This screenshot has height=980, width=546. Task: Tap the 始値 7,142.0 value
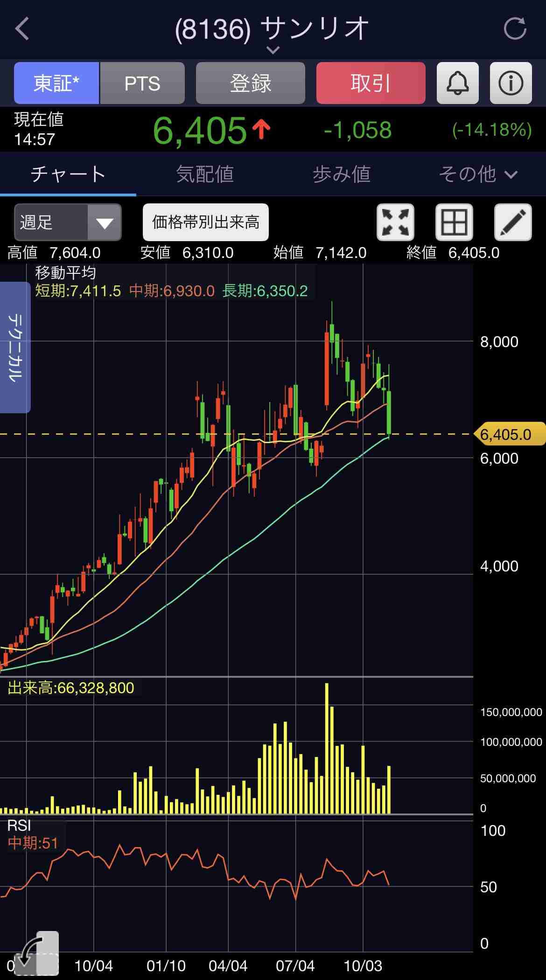(x=320, y=253)
